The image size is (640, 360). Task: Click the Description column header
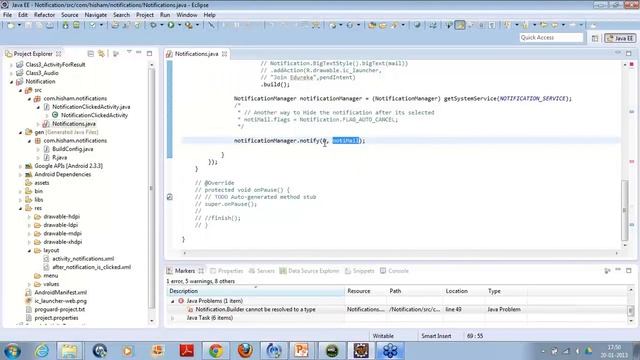coord(256,291)
